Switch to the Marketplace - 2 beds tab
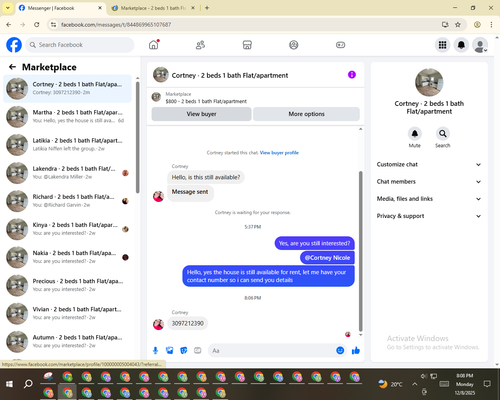Viewport: 500px width, 400px height. pos(153,8)
